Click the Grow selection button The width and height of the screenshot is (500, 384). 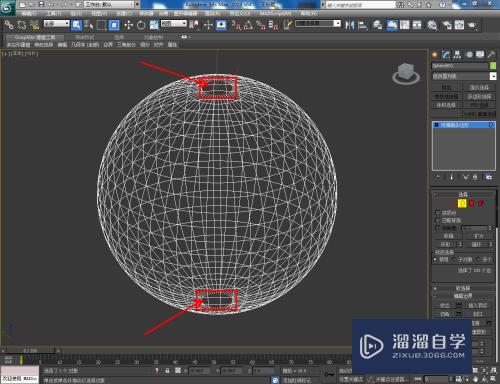(x=479, y=236)
